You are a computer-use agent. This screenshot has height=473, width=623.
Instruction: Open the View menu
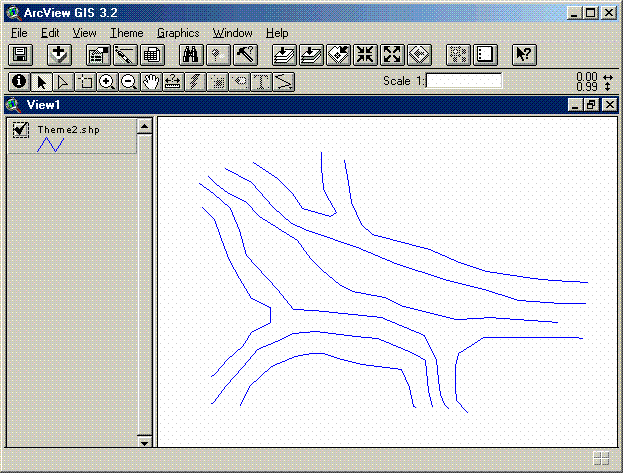click(84, 33)
